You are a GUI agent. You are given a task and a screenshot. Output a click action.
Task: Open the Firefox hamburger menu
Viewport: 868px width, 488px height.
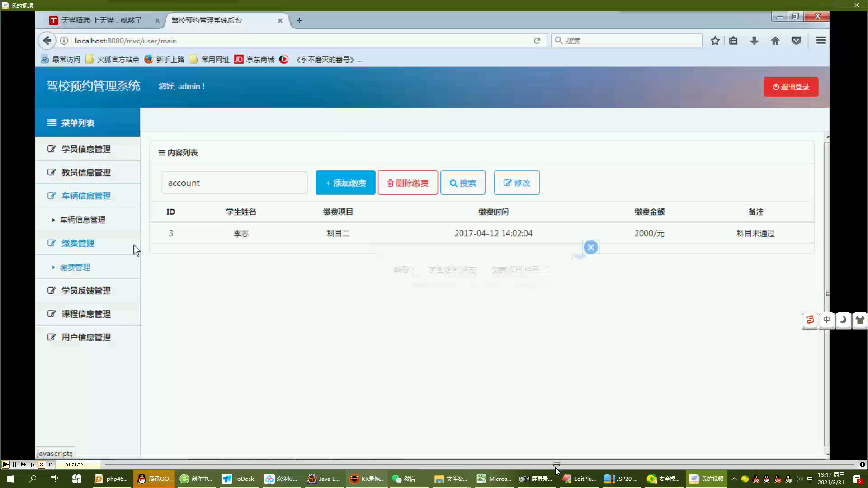821,41
